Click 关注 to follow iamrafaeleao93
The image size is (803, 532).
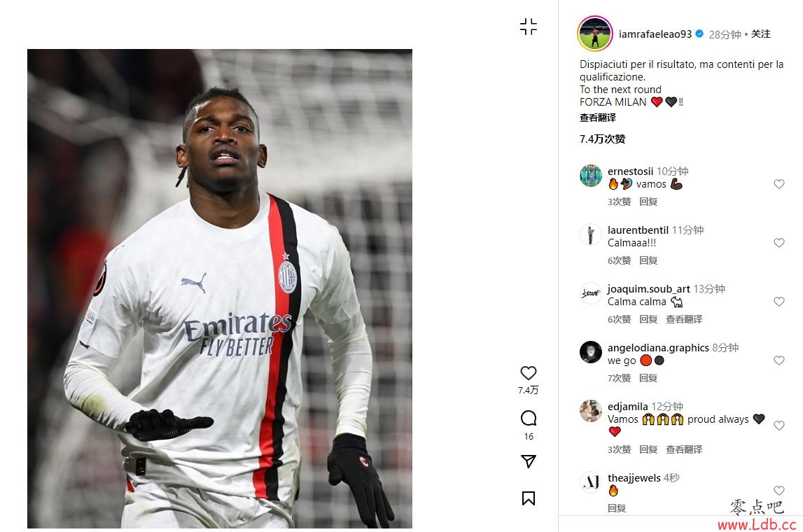click(760, 34)
